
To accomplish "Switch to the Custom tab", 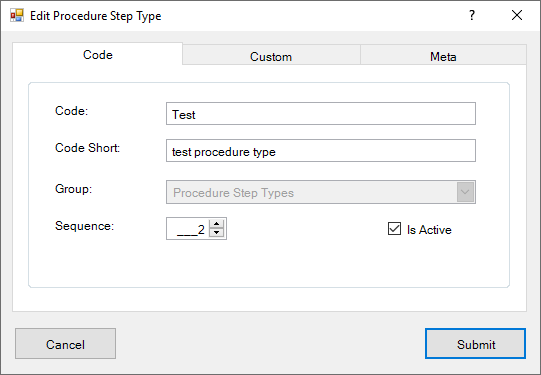I will (271, 57).
